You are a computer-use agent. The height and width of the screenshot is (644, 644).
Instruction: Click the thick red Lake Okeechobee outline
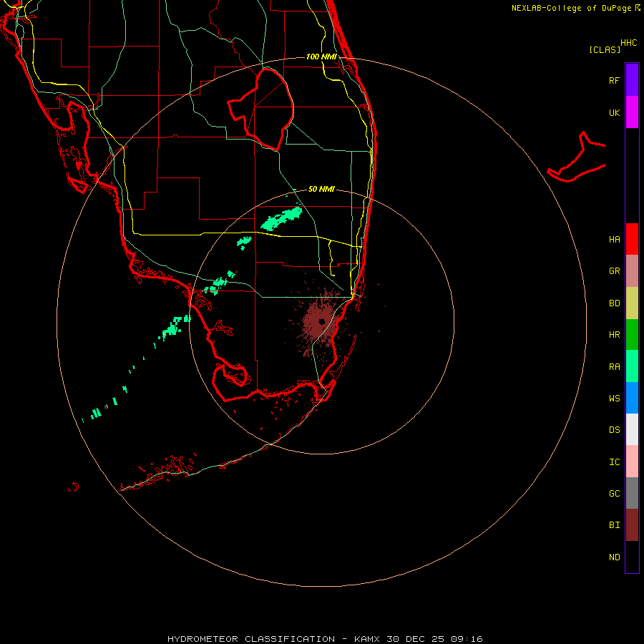[x=262, y=109]
